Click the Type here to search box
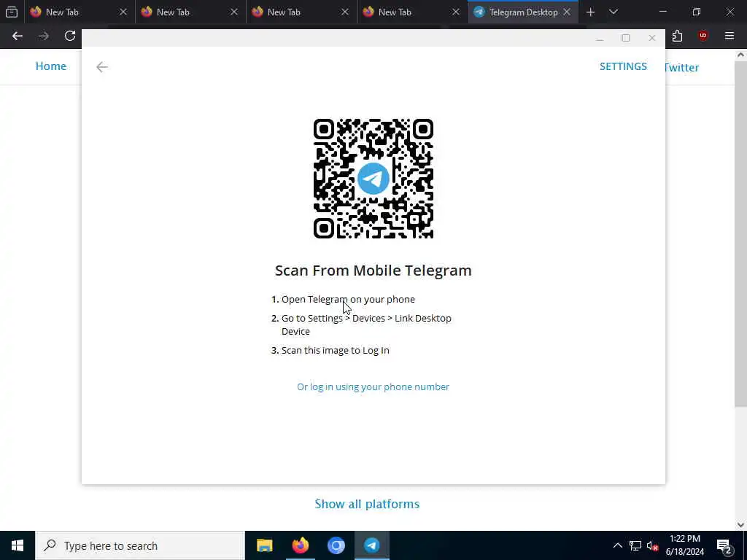The width and height of the screenshot is (747, 560). (x=140, y=545)
